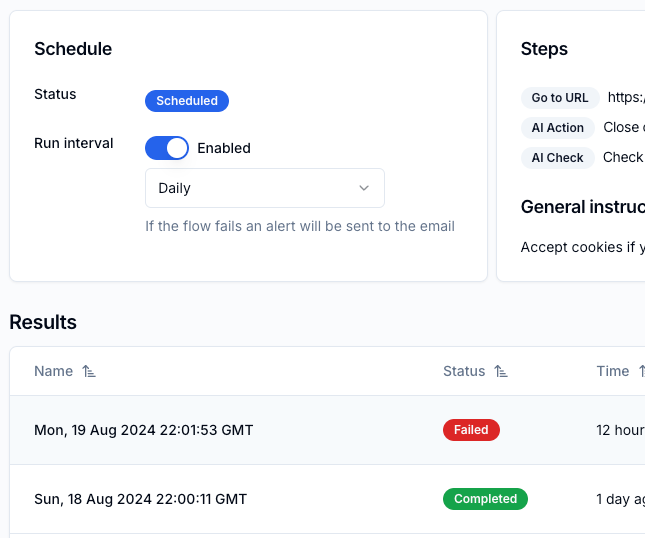Click the chevron in the Daily dropdown

click(x=364, y=188)
